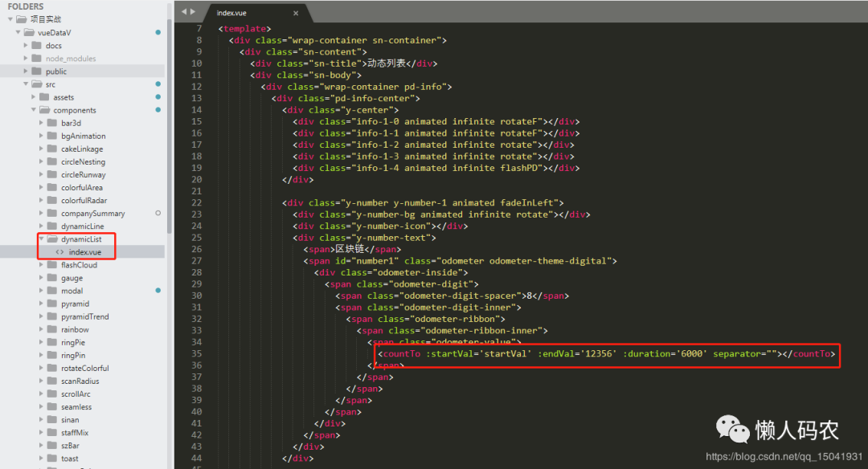
Task: Click the folder icon beside toast
Action: 52,459
